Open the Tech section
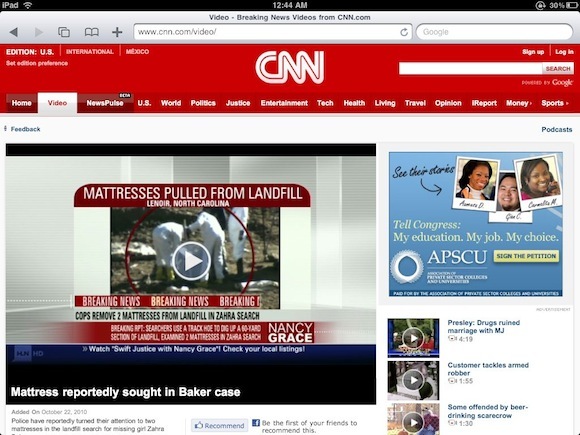The height and width of the screenshot is (435, 580). (325, 103)
